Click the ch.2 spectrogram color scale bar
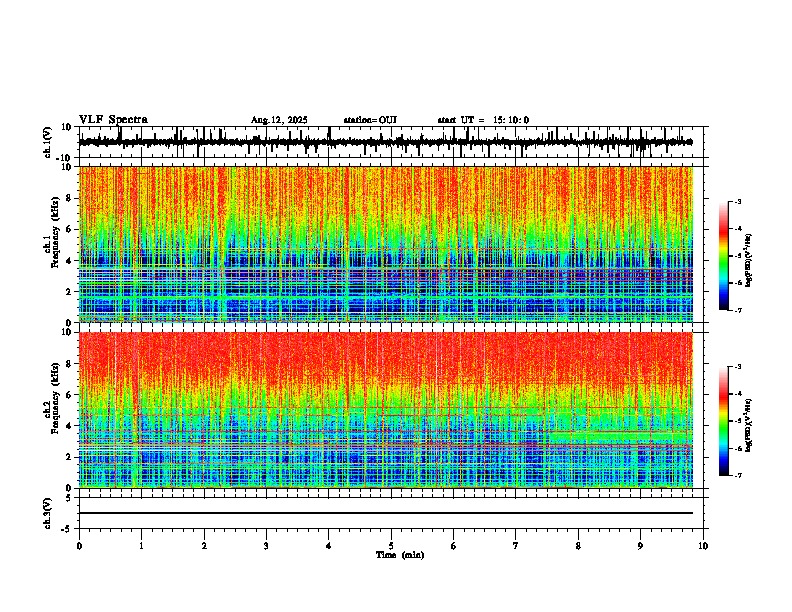This screenshot has height=612, width=792. [x=724, y=421]
